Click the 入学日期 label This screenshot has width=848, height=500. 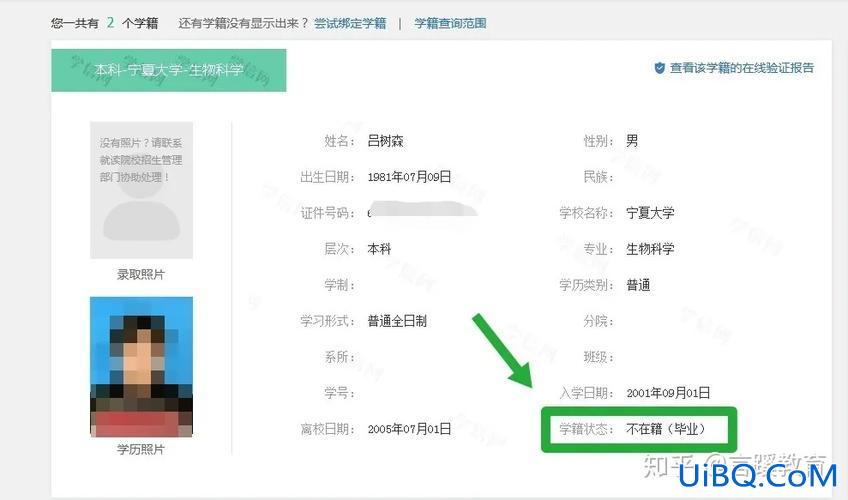[586, 393]
